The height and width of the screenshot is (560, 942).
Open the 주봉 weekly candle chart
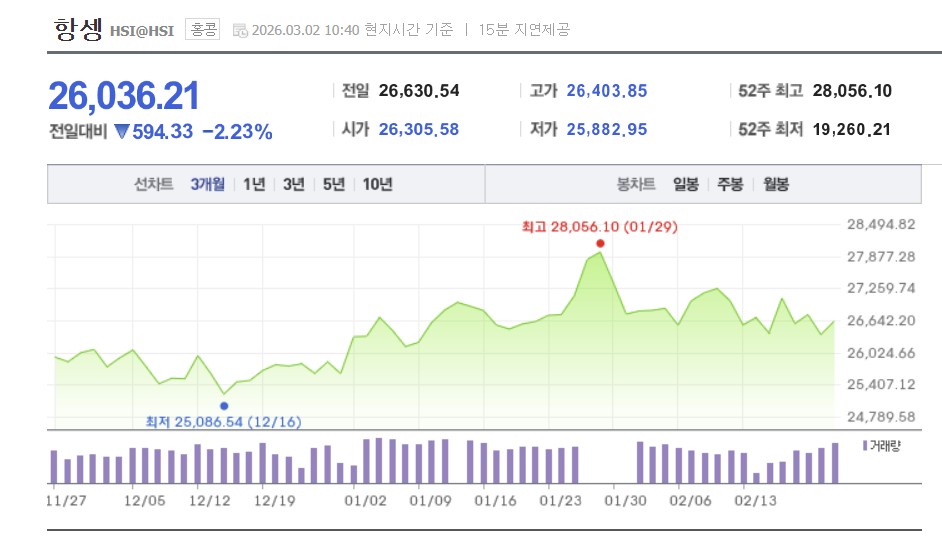[x=730, y=184]
